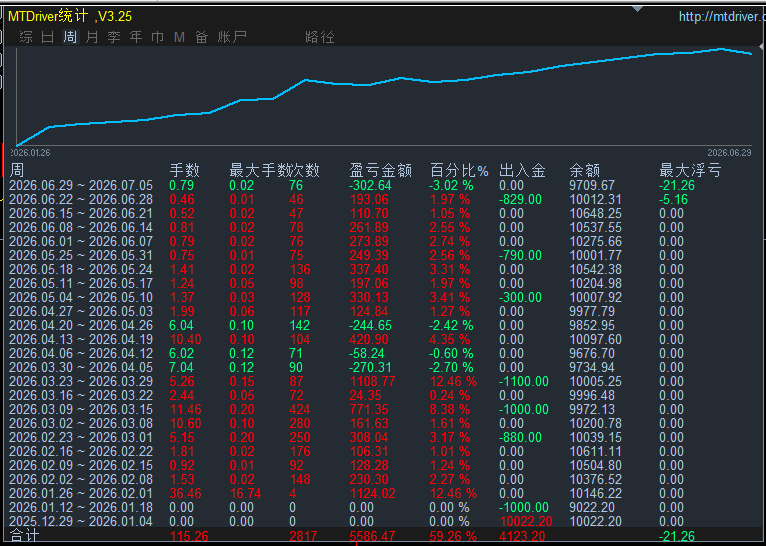The width and height of the screenshot is (766, 546).
Task: Open the 路径 path tab
Action: [320, 37]
